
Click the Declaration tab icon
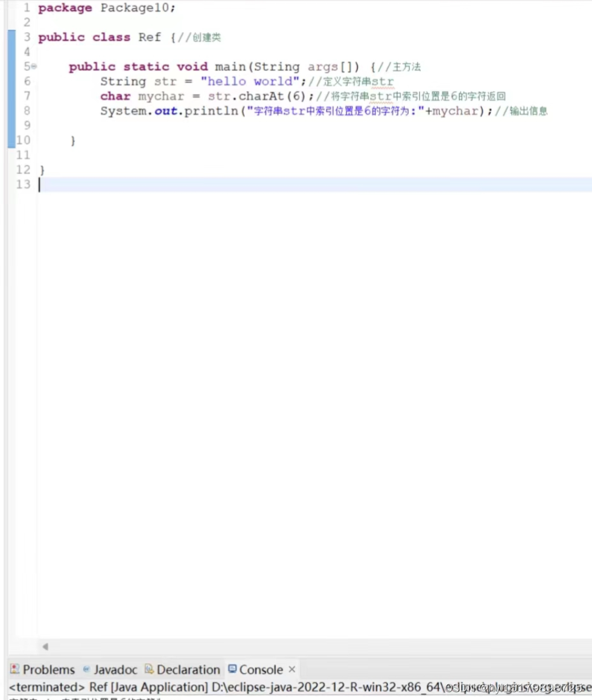click(149, 669)
